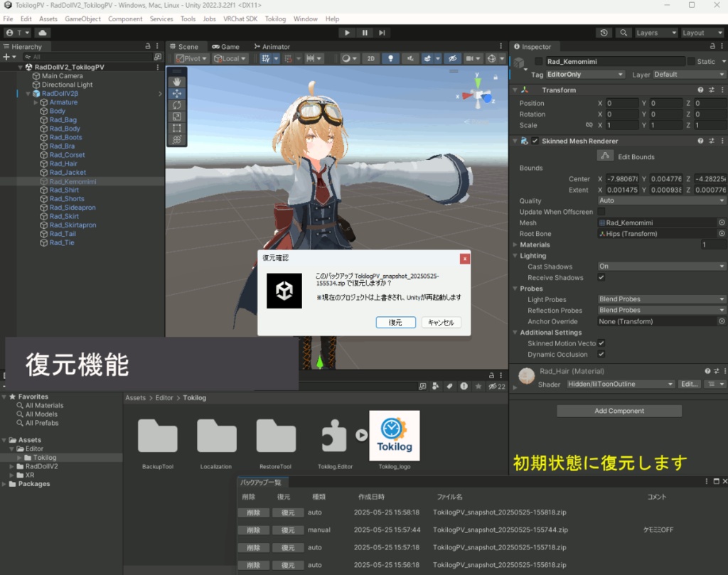This screenshot has height=575, width=728.
Task: Toggle 2D mode in the Scene view
Action: (370, 59)
